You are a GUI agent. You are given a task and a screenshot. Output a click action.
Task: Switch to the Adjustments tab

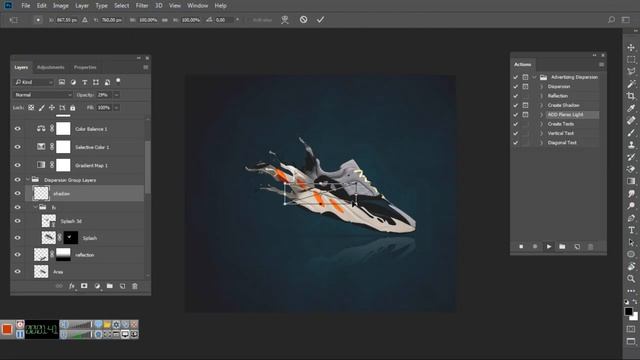pyautogui.click(x=51, y=67)
